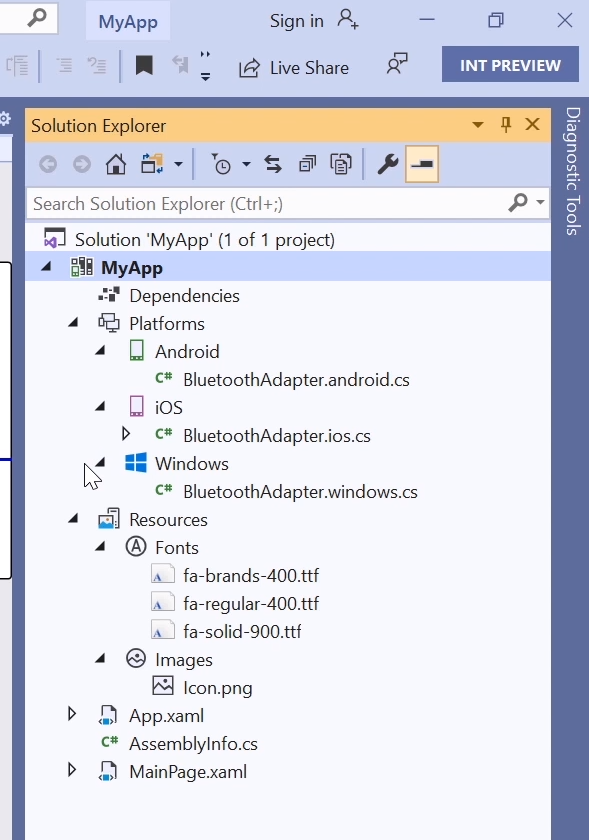
Task: Click the Resources folder icon
Action: coord(109,519)
